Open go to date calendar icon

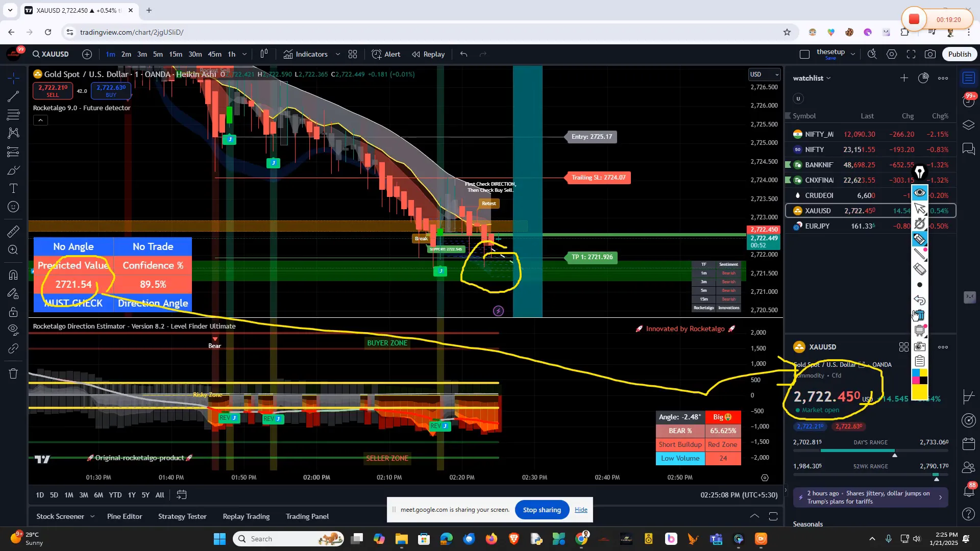tap(182, 495)
